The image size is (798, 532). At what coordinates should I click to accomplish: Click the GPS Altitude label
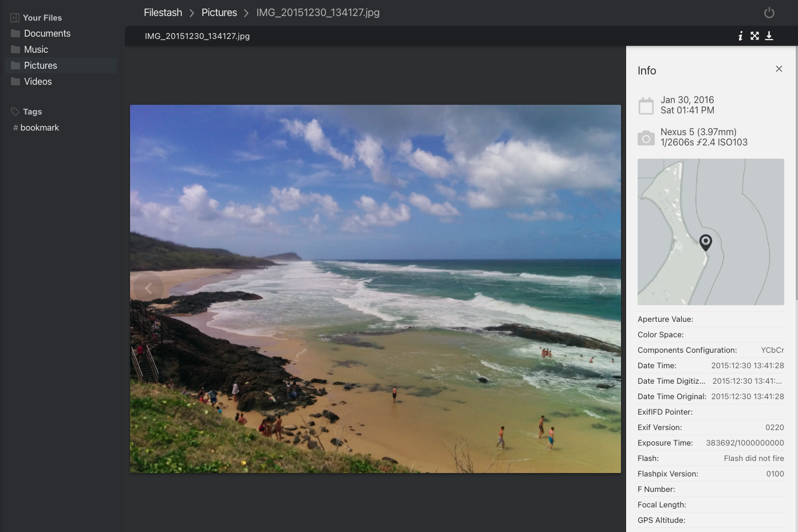click(661, 520)
